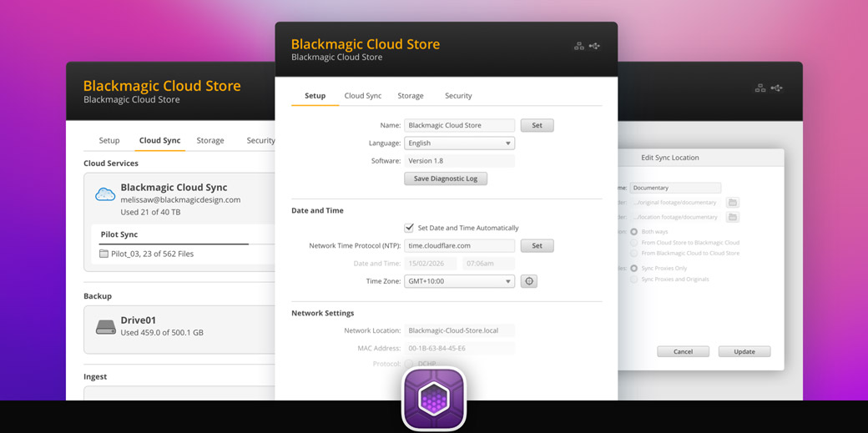Viewport: 868px width, 433px height.
Task: Click the network icon in front window header
Action: point(579,46)
